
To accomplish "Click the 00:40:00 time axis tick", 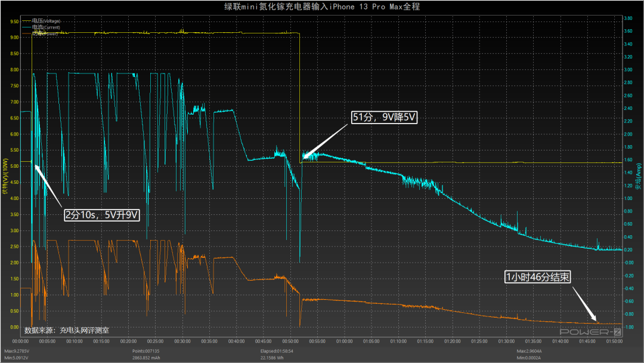I will click(x=237, y=342).
